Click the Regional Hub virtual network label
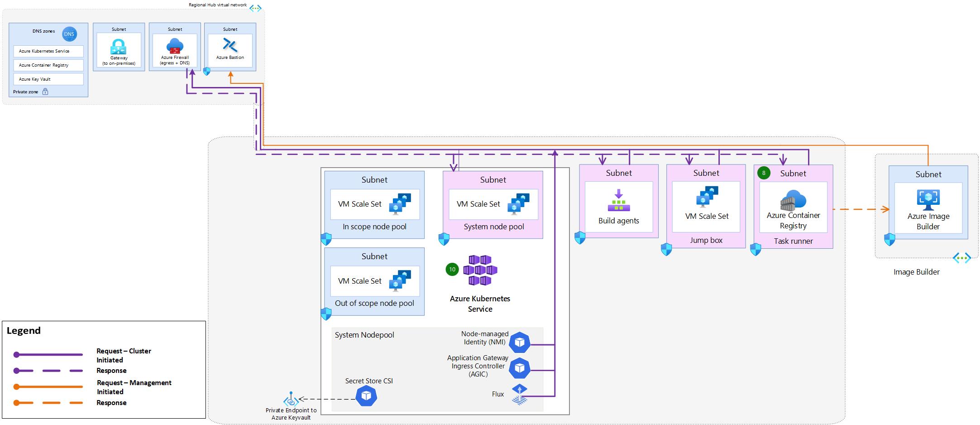The height and width of the screenshot is (425, 980). pyautogui.click(x=218, y=5)
